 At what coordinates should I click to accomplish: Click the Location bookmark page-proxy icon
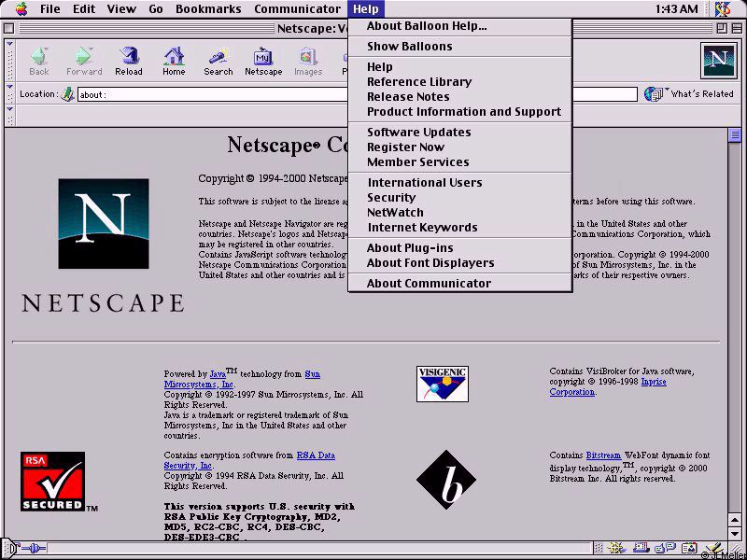tap(67, 94)
